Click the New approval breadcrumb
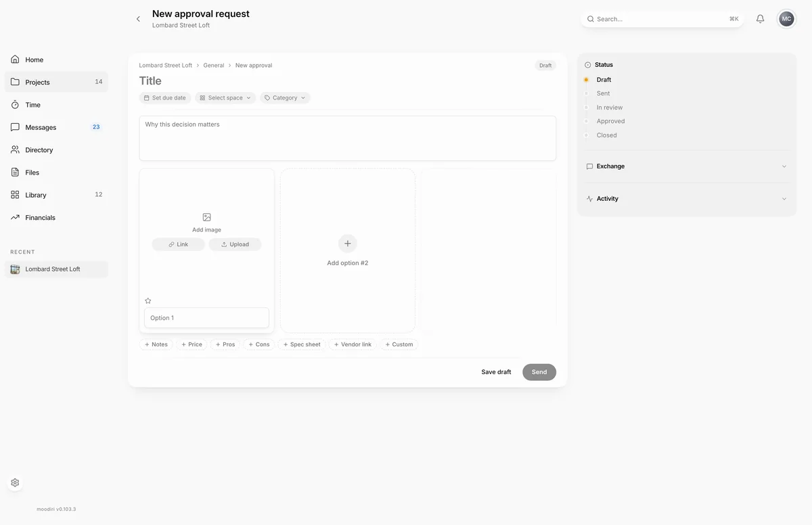This screenshot has width=812, height=525. [x=254, y=66]
